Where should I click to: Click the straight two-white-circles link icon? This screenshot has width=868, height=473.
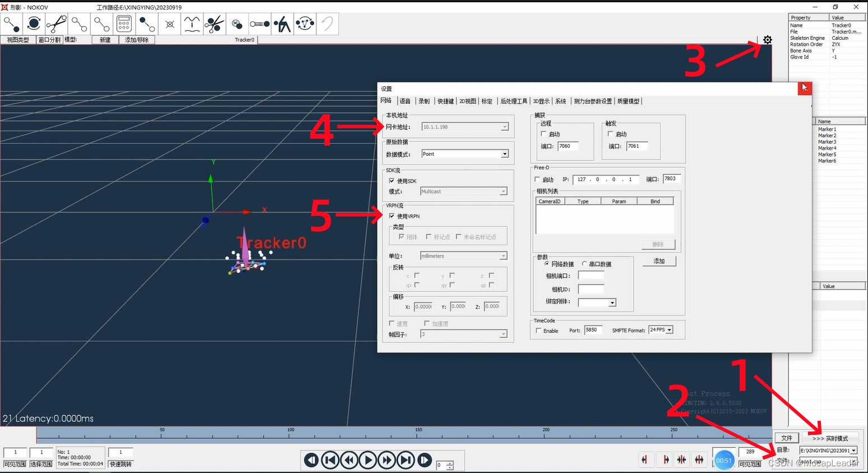coord(101,24)
